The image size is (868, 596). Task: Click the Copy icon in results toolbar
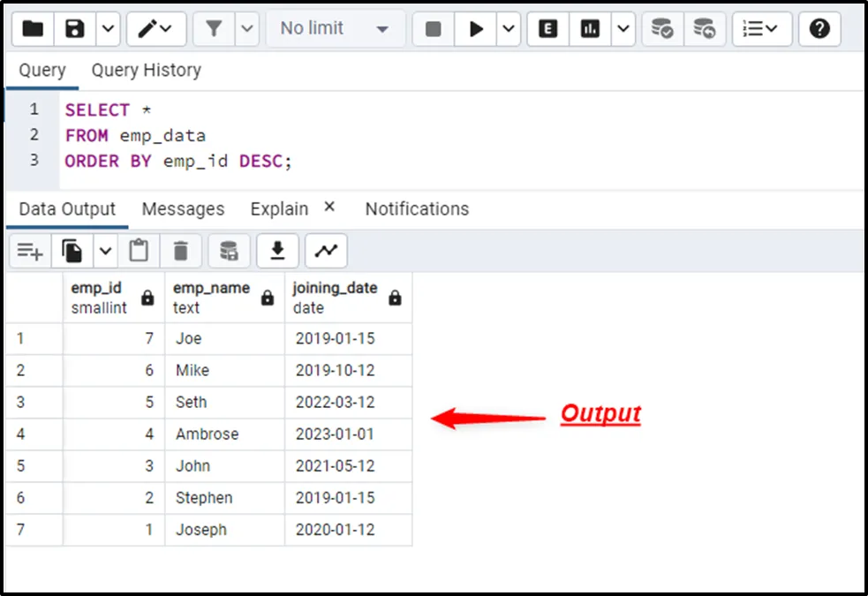(x=72, y=252)
